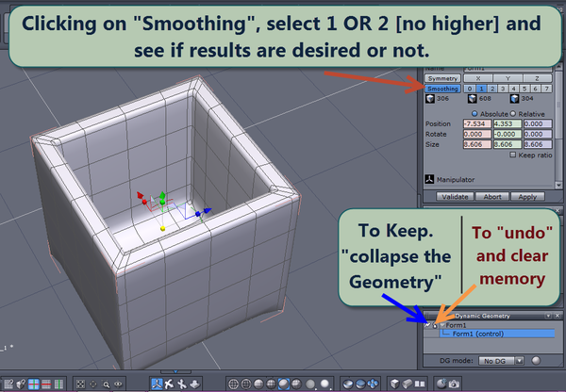Screen dimensions: 566x392
Task: Click the collapse geometry icon beside Form1
Action: click(x=427, y=325)
